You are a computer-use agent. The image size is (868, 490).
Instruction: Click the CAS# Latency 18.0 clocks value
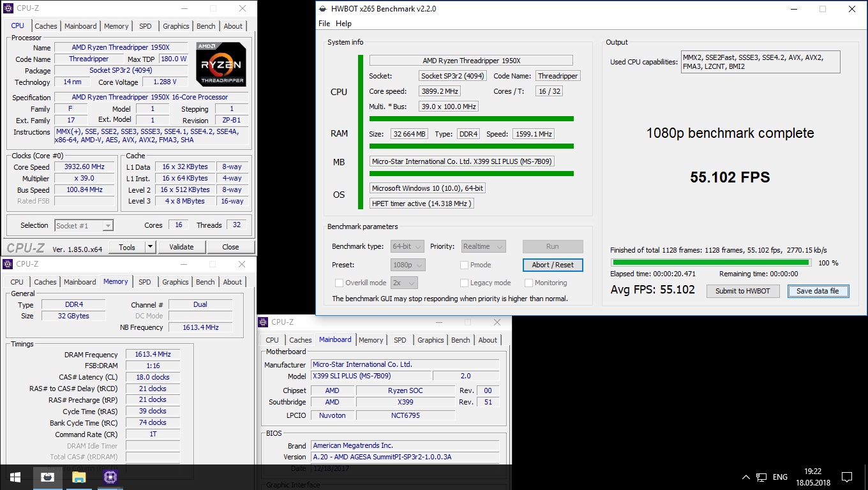coord(153,377)
